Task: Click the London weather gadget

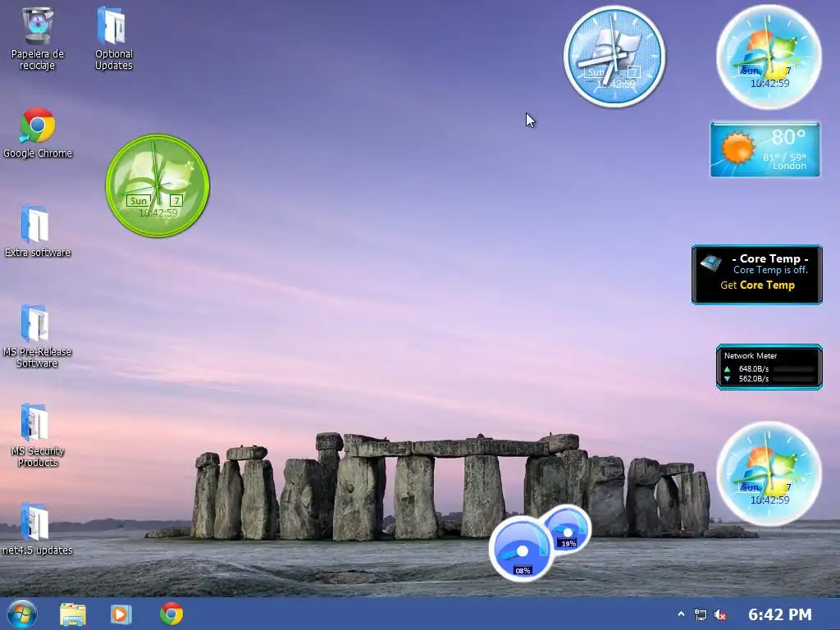Action: click(x=765, y=149)
